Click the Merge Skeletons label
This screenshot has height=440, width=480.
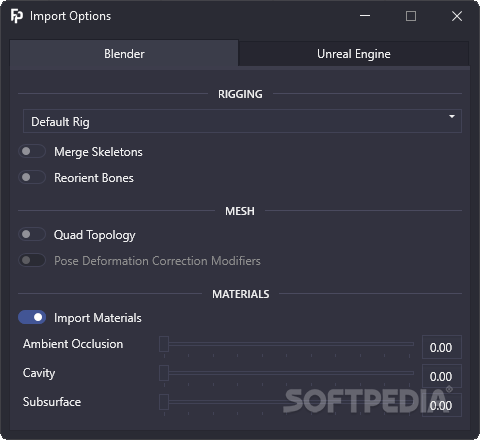(x=98, y=152)
